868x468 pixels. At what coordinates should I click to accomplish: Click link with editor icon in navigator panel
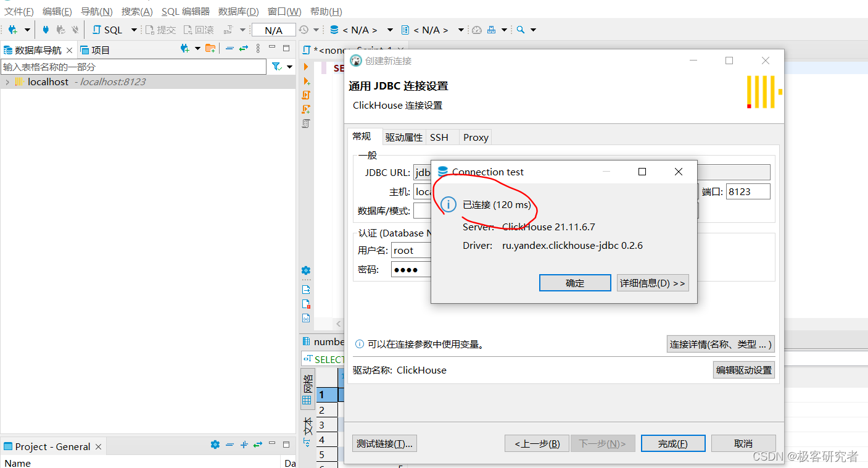pos(244,48)
